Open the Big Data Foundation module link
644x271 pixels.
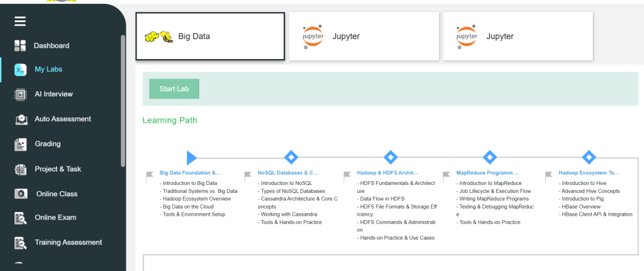coord(190,172)
